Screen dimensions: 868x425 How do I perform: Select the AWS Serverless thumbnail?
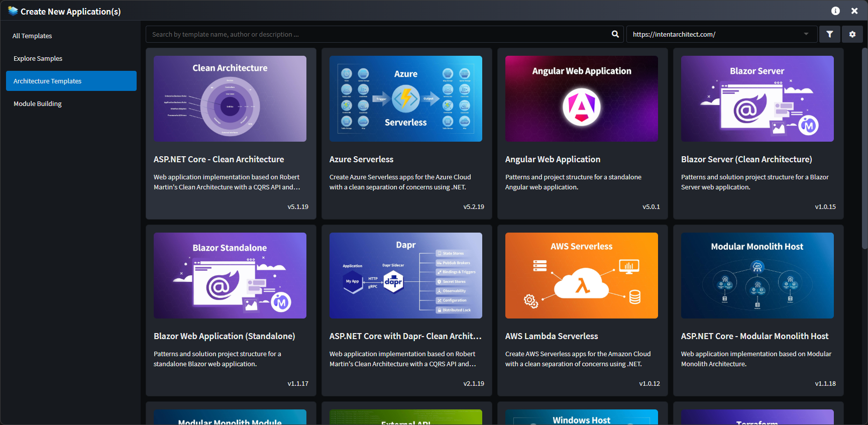(582, 275)
